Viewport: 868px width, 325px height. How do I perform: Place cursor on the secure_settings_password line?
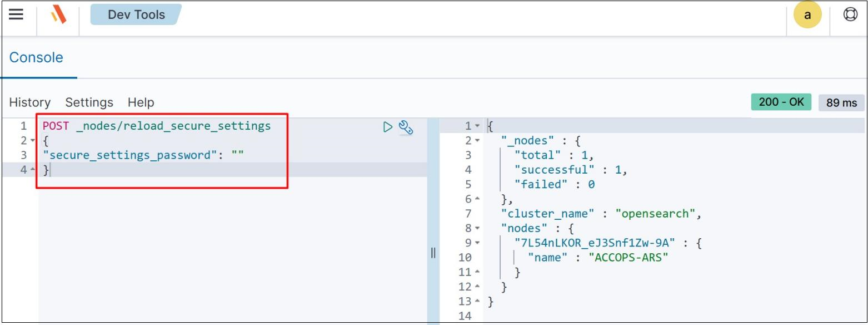(143, 155)
